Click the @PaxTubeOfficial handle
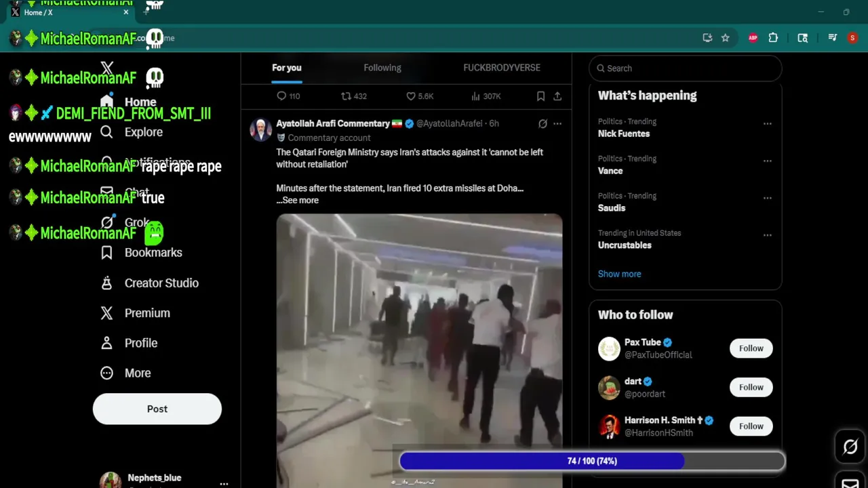The height and width of the screenshot is (488, 868). pyautogui.click(x=658, y=355)
